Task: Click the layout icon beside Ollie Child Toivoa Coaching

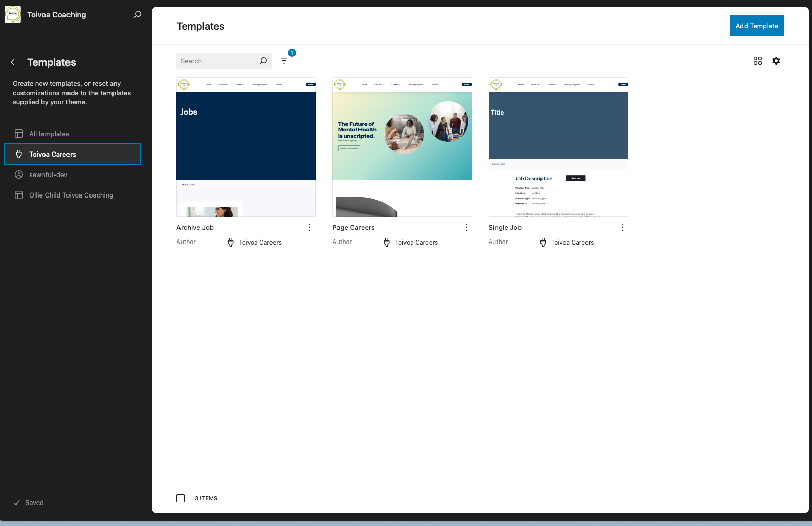Action: [x=19, y=195]
